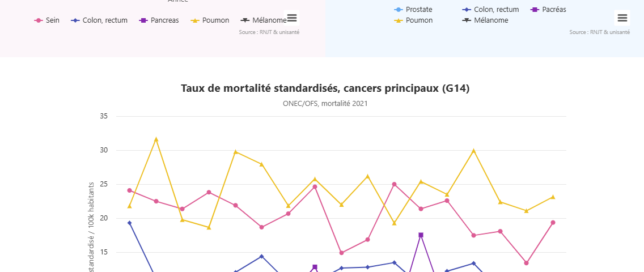Click the purple square point near 17.5
The width and height of the screenshot is (644, 272).
[x=421, y=235]
